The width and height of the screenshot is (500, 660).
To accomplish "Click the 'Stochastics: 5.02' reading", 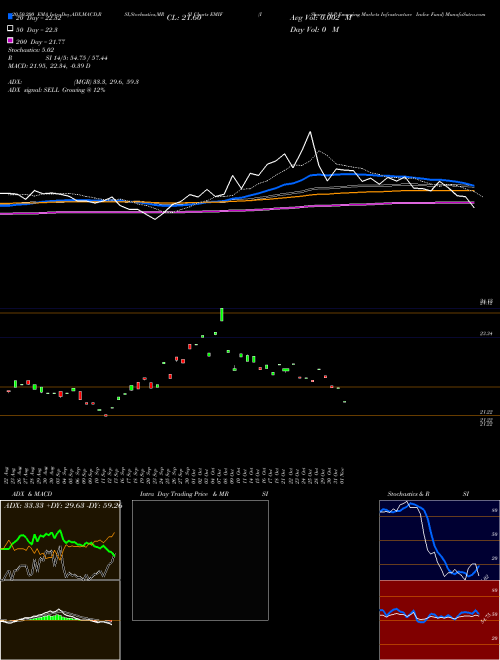I will tap(31, 50).
